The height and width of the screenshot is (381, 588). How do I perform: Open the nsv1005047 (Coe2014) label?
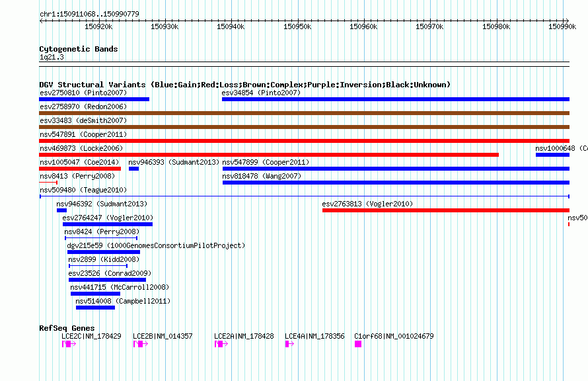pyautogui.click(x=79, y=162)
